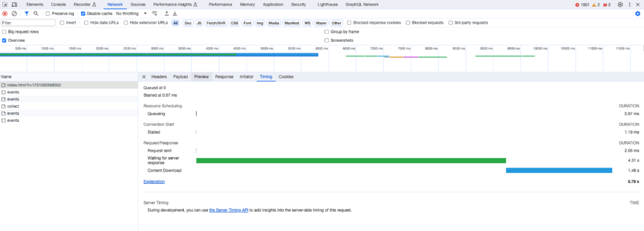644x231 pixels.
Task: Uncheck Disable cache checkbox
Action: coord(83,14)
